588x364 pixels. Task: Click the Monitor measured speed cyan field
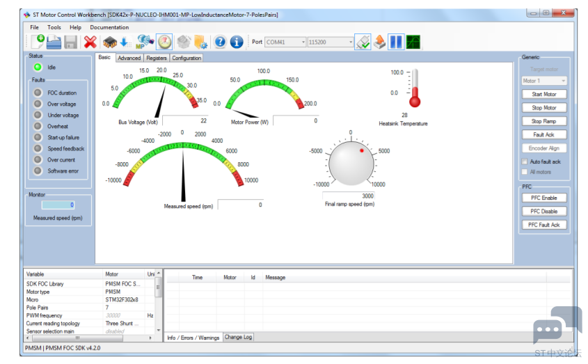58,205
